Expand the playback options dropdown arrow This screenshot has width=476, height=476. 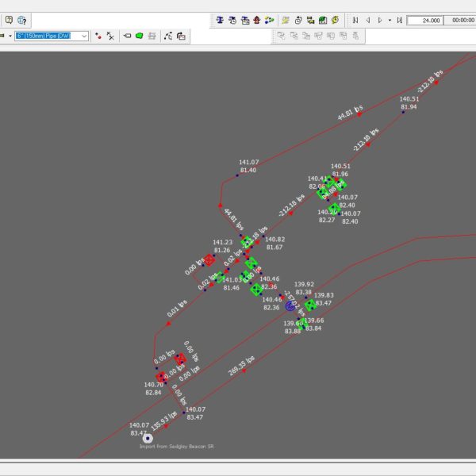(x=390, y=19)
